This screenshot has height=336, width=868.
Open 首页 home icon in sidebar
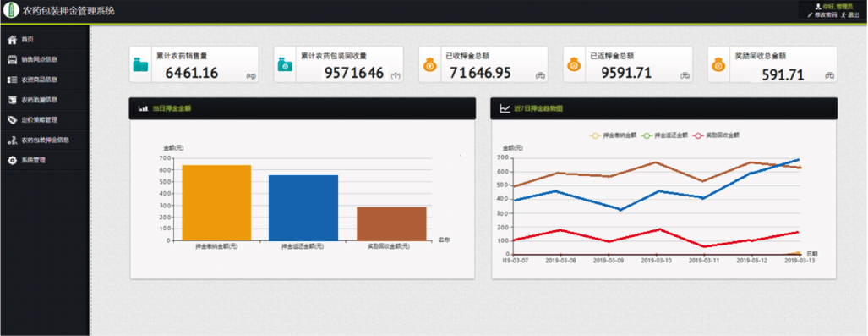[x=12, y=40]
